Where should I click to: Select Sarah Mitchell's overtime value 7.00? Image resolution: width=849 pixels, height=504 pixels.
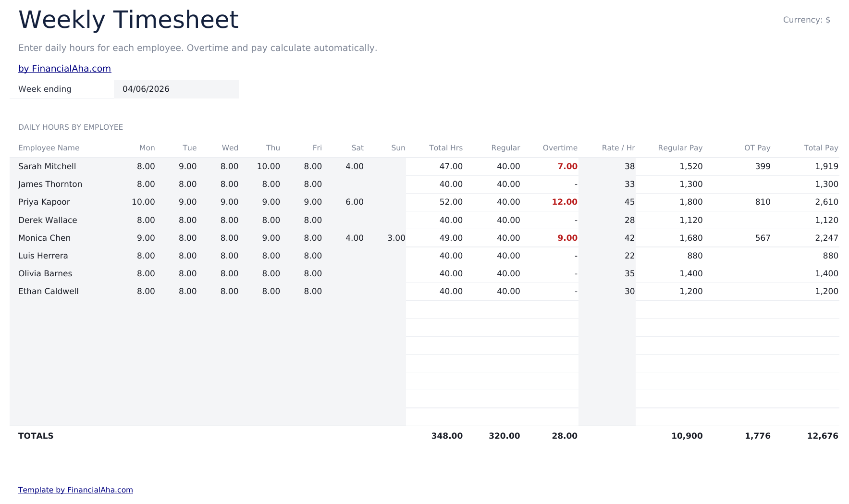[x=567, y=166]
